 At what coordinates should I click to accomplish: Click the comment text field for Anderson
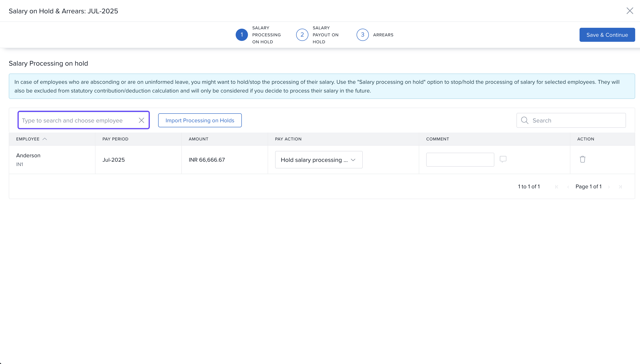coord(460,159)
